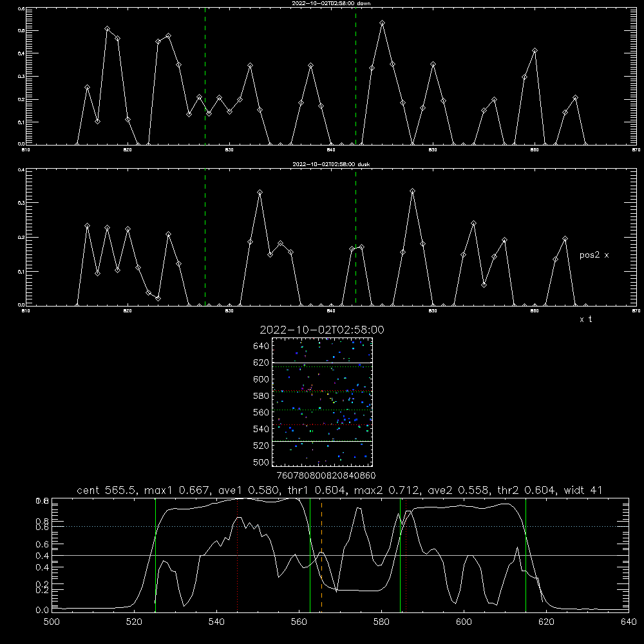
Task: Click the dawn plot green dashed line near 842
Action: click(x=355, y=76)
